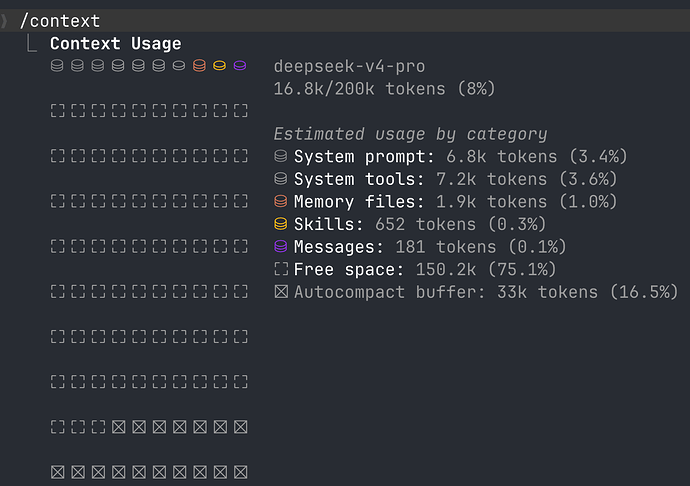The width and height of the screenshot is (690, 486).
Task: Click the yellow Skills legend icon
Action: click(x=281, y=224)
